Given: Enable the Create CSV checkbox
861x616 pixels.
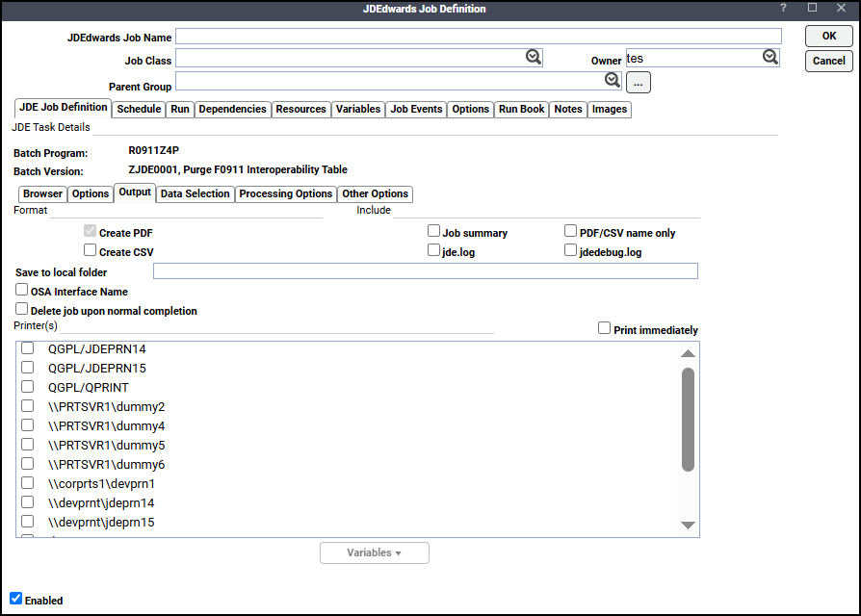Looking at the screenshot, I should point(91,250).
